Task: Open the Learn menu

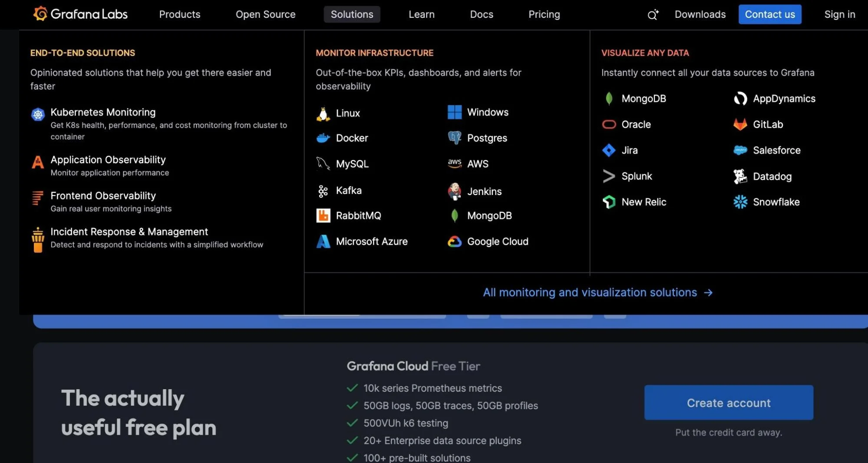Action: tap(421, 14)
